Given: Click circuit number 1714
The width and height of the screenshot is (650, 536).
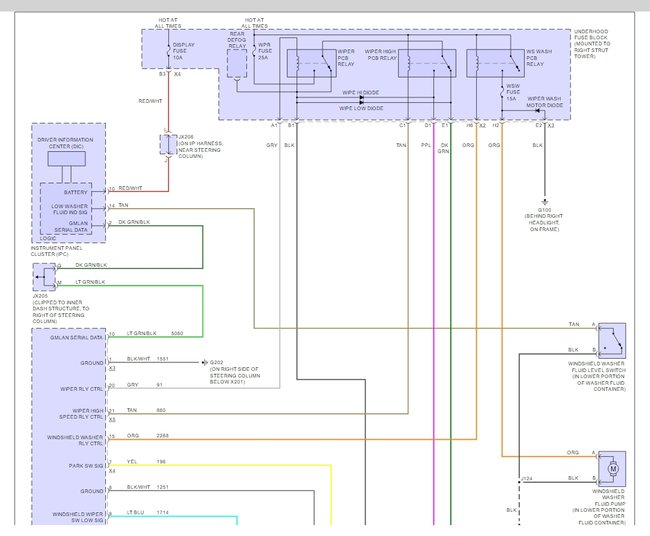Looking at the screenshot, I should click(x=162, y=512).
